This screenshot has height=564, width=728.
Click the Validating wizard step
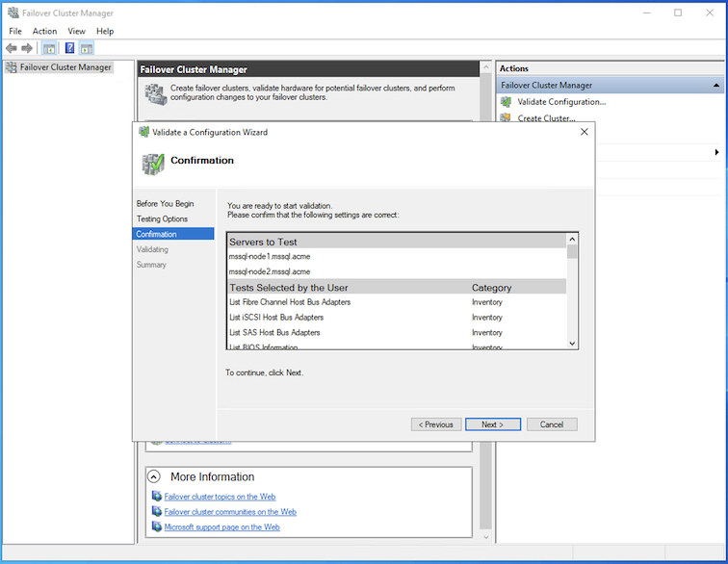pos(152,249)
